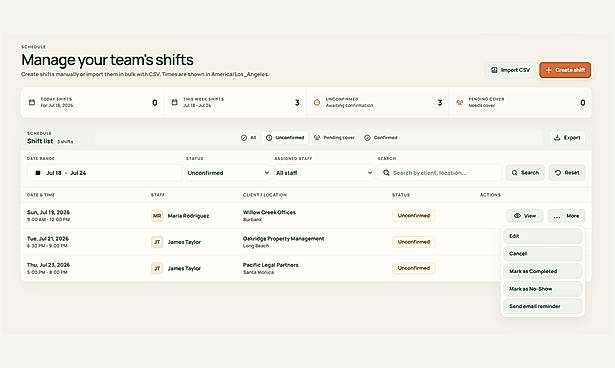Click the Export button

pyautogui.click(x=567, y=138)
